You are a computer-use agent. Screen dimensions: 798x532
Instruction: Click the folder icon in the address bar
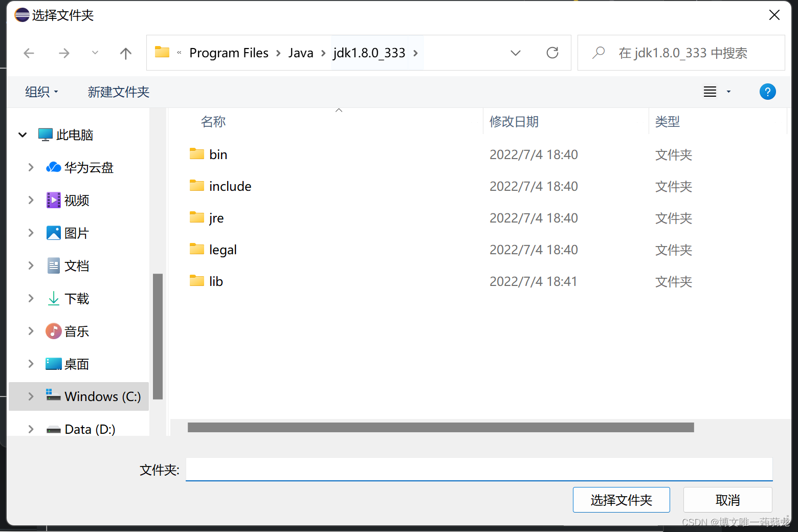pyautogui.click(x=162, y=52)
